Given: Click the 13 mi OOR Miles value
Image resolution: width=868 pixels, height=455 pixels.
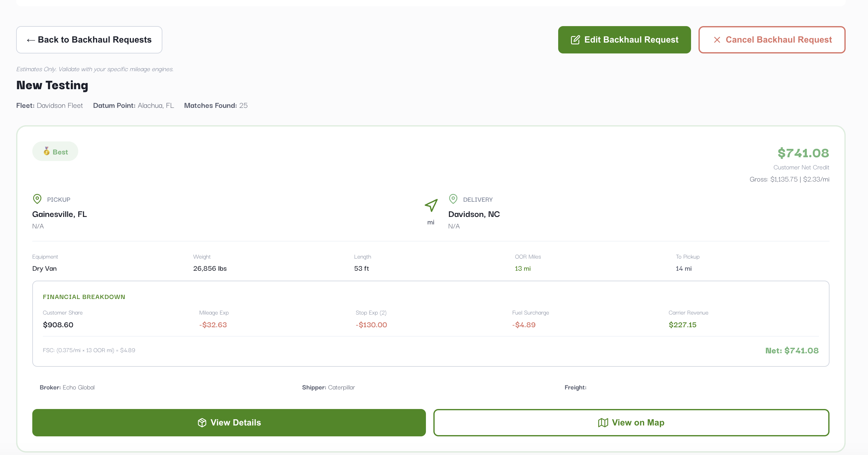Looking at the screenshot, I should click(x=522, y=269).
